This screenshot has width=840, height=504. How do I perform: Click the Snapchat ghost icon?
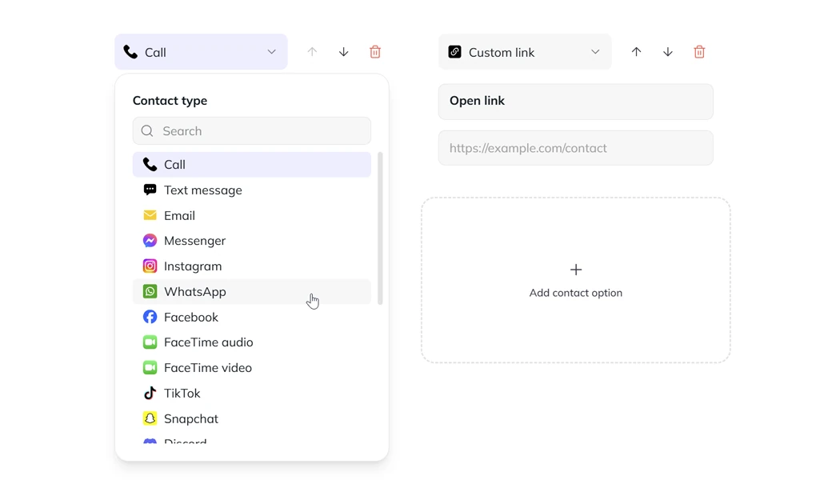point(150,418)
